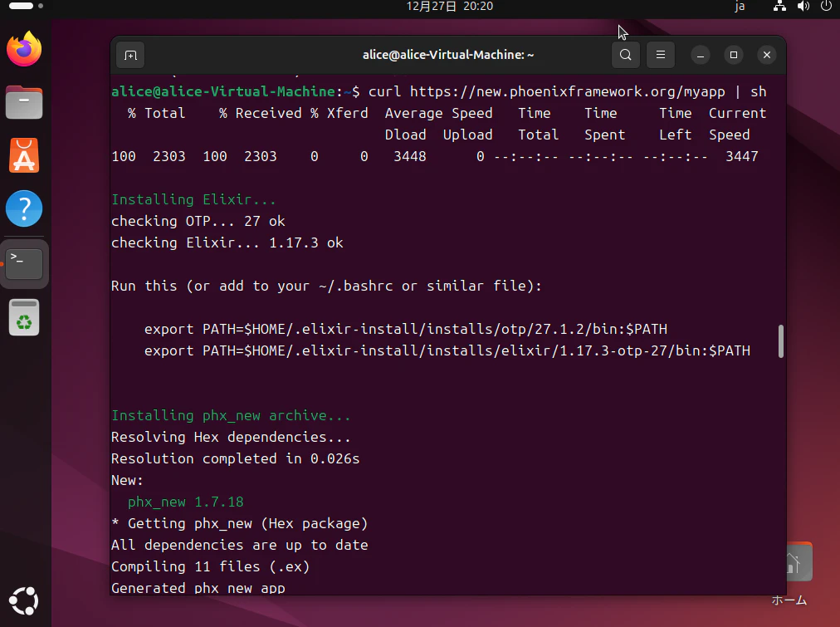Click 'All dependencies are up to date'
This screenshot has height=627, width=840.
239,545
